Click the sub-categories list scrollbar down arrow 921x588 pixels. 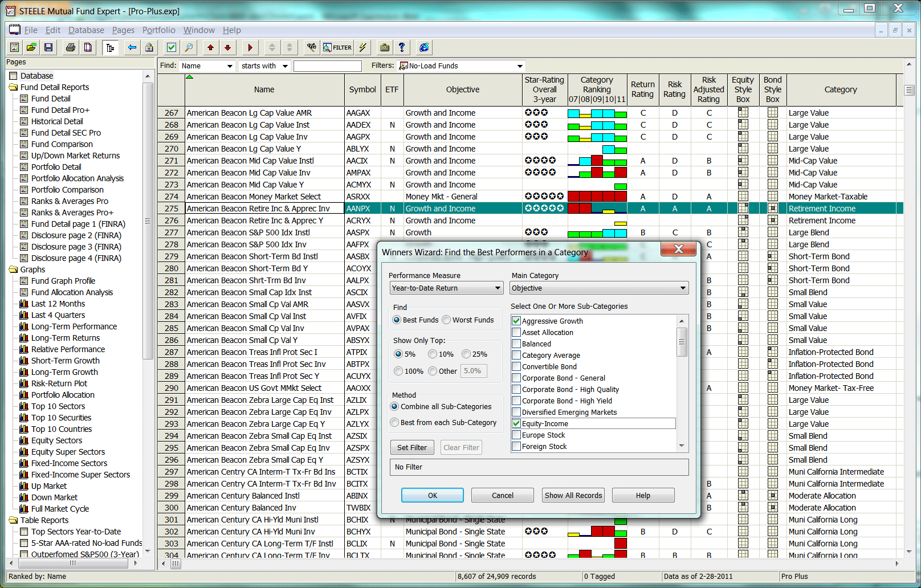coord(682,446)
